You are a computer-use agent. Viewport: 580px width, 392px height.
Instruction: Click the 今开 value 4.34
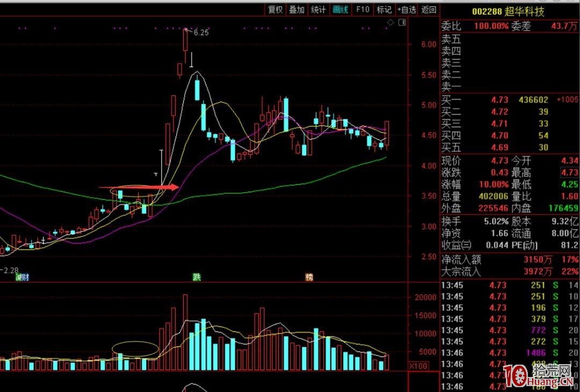click(569, 161)
